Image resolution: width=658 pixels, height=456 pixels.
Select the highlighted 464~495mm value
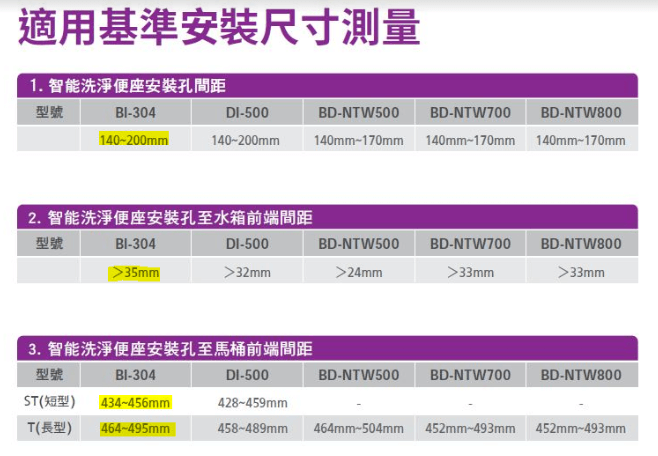(137, 429)
